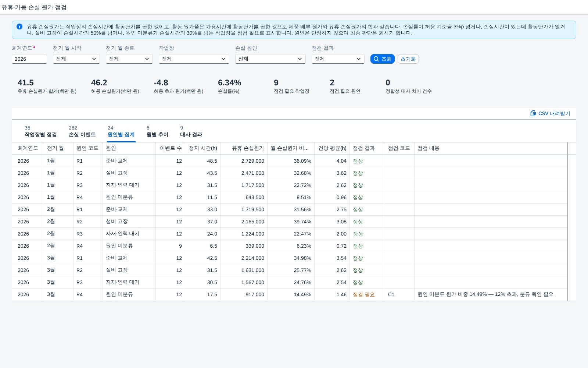
Task: Switch to the 작업장별 점검 tab
Action: click(41, 131)
